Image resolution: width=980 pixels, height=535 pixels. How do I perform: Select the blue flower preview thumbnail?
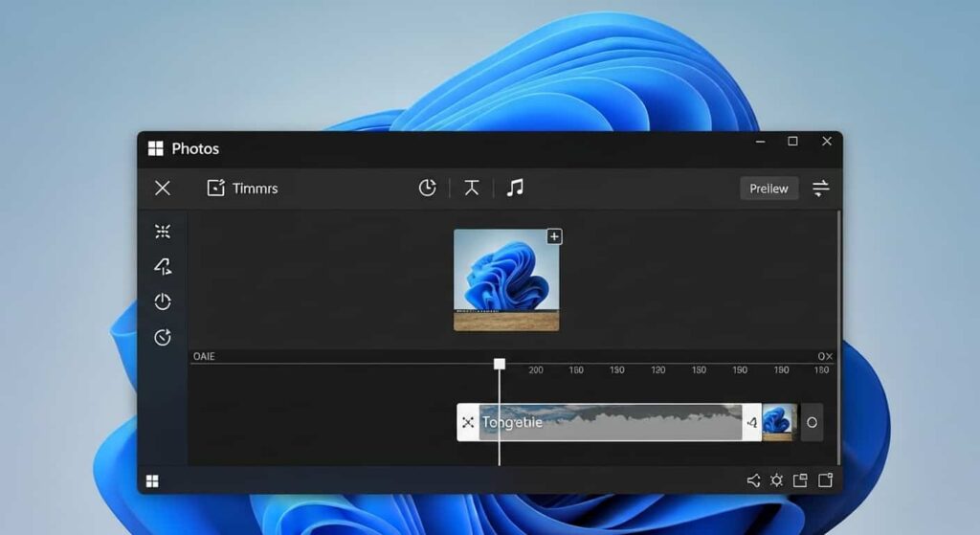coord(506,279)
